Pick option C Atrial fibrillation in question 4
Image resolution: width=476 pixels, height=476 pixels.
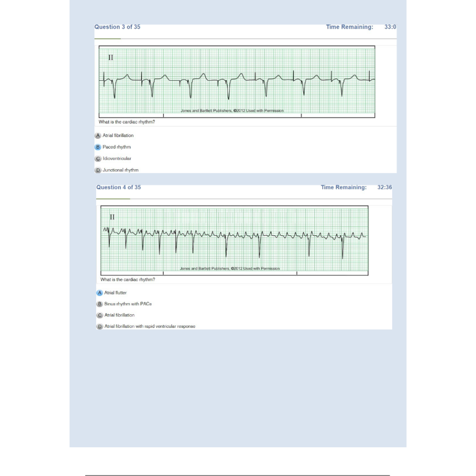click(115, 315)
